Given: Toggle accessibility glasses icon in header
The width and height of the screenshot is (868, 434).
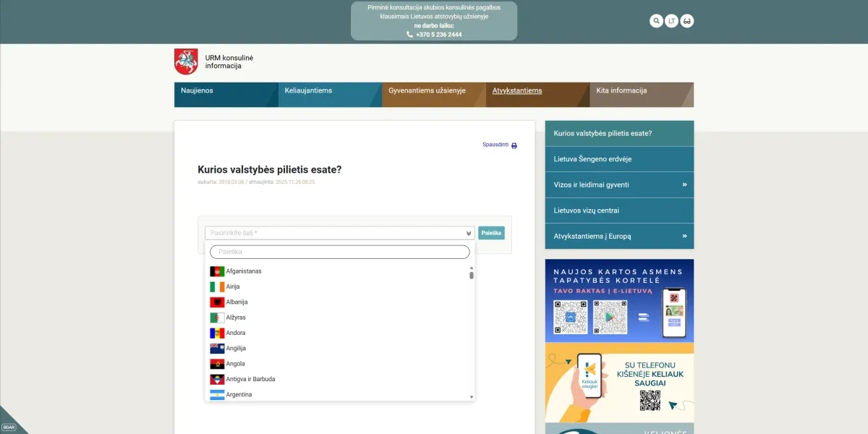Looking at the screenshot, I should click(687, 21).
